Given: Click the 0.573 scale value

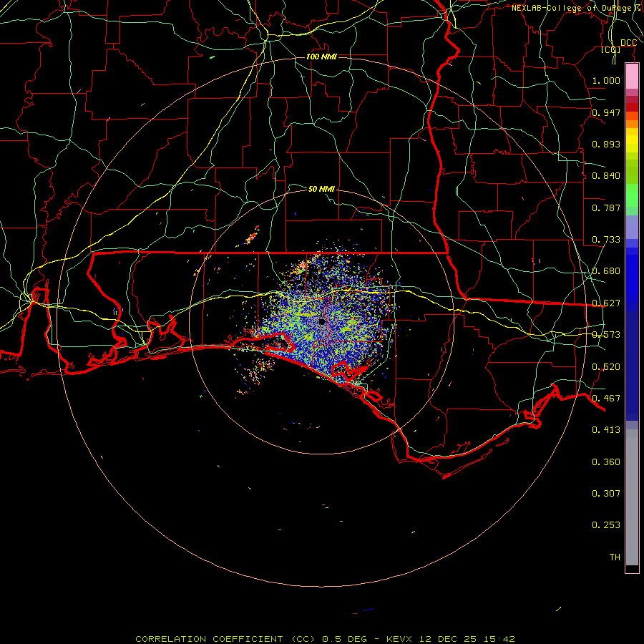Looking at the screenshot, I should (x=606, y=335).
